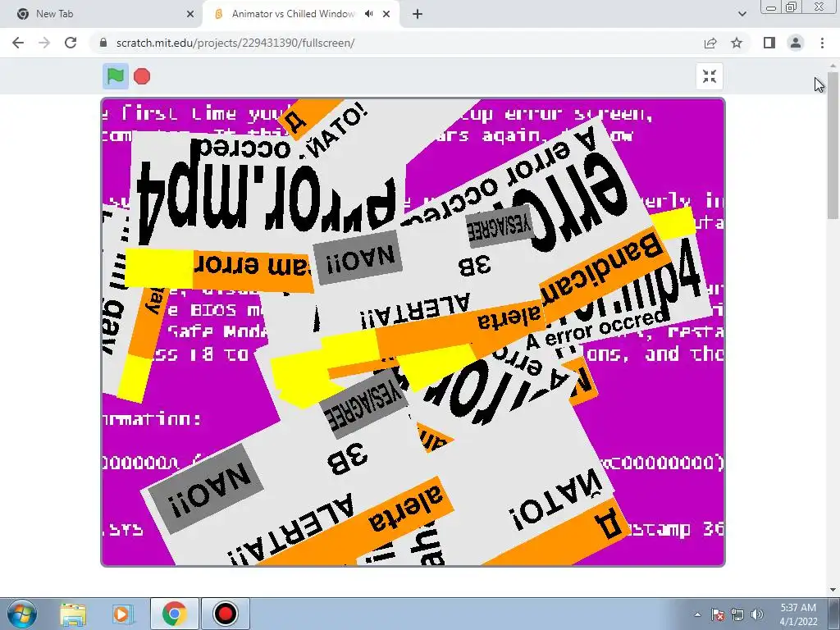
Task: Close the Animator vs Chilled Windows tab
Action: (386, 14)
